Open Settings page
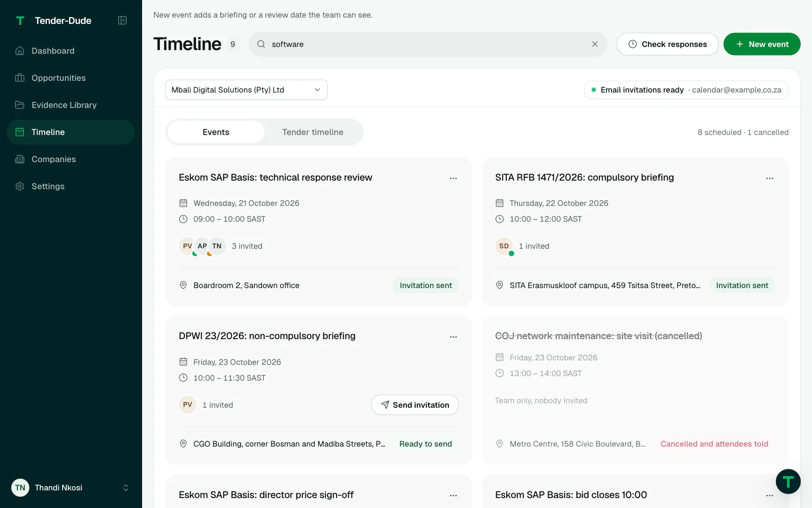This screenshot has width=812, height=508. [71, 186]
